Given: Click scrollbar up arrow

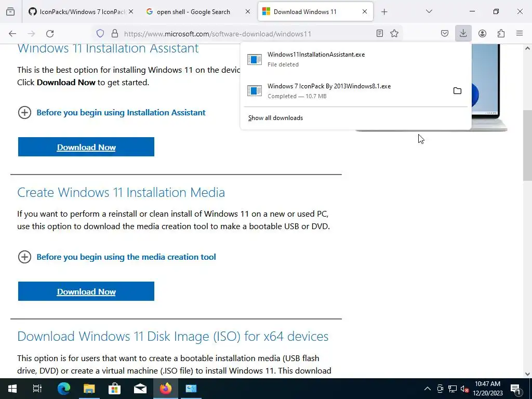Looking at the screenshot, I should point(527,48).
